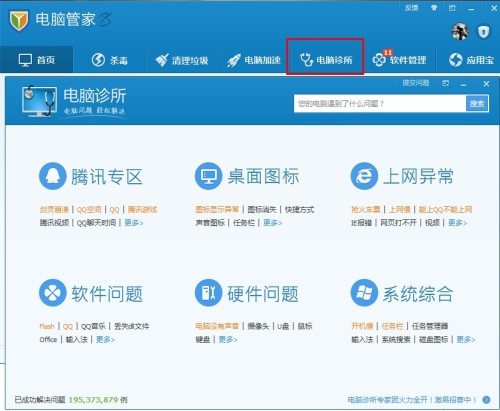This screenshot has height=411, width=500.
Task: Click the 网页打不开 link
Action: click(398, 223)
